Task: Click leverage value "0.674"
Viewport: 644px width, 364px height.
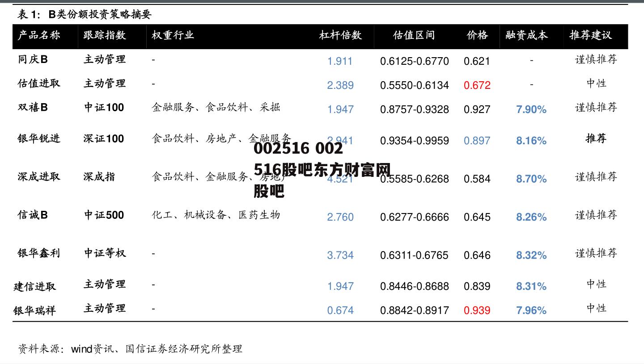Action: point(340,310)
